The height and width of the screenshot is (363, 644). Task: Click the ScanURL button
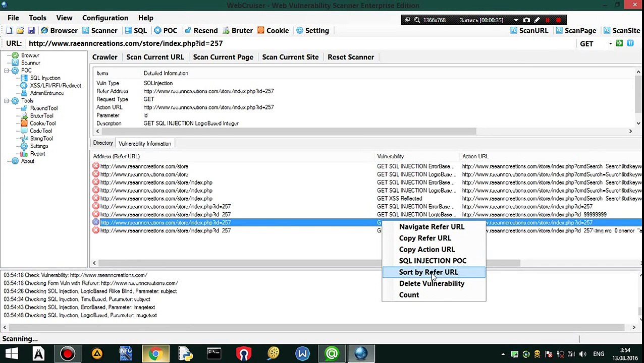coord(529,31)
